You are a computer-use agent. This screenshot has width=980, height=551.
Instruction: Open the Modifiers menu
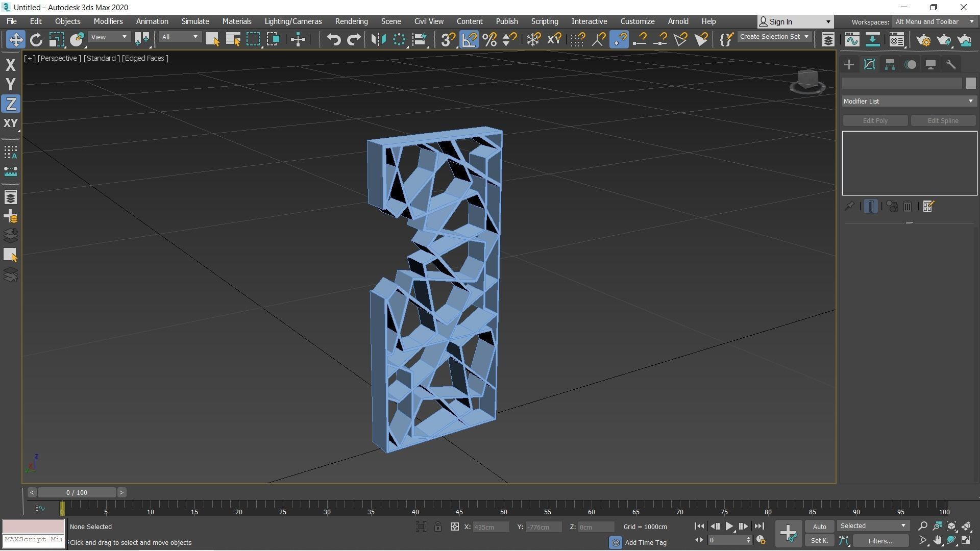coord(108,21)
